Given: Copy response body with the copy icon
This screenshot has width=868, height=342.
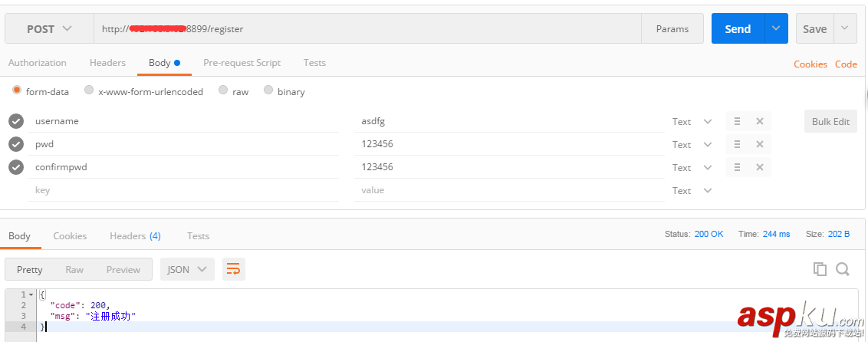Looking at the screenshot, I should [820, 269].
